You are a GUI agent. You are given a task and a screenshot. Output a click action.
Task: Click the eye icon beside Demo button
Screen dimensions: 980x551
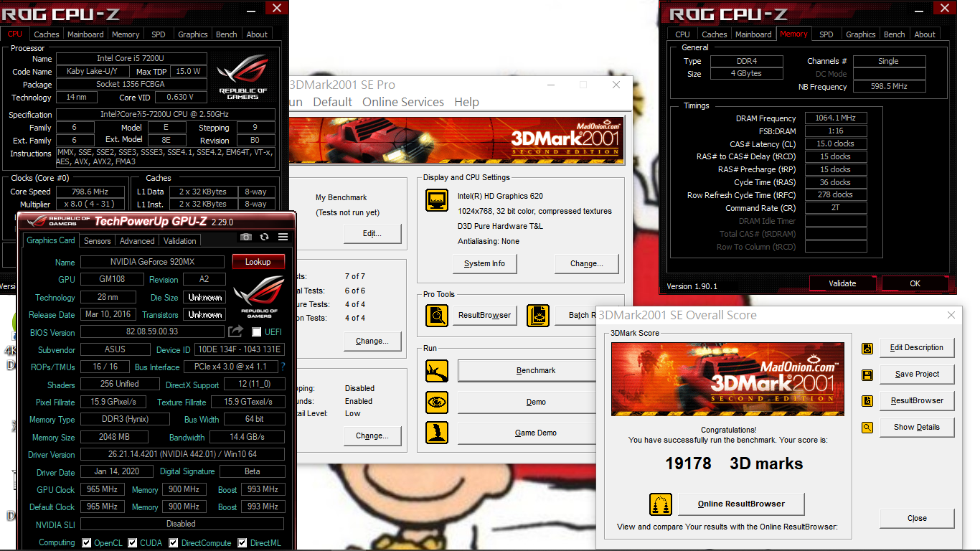tap(437, 402)
